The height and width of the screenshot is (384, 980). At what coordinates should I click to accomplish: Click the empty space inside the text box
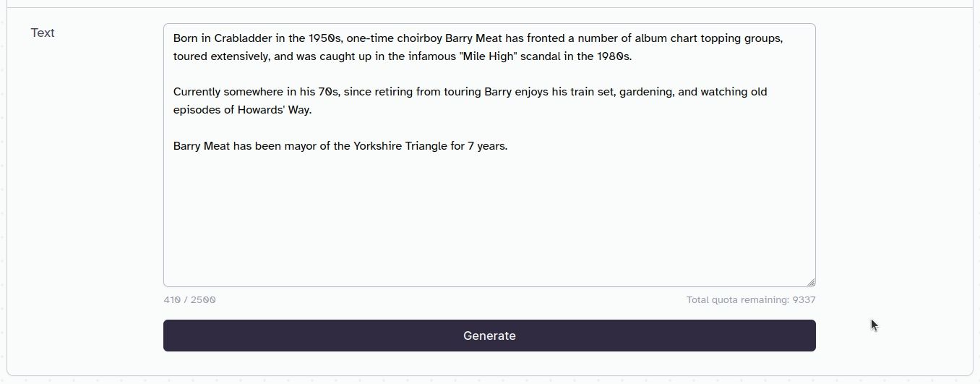(x=489, y=217)
